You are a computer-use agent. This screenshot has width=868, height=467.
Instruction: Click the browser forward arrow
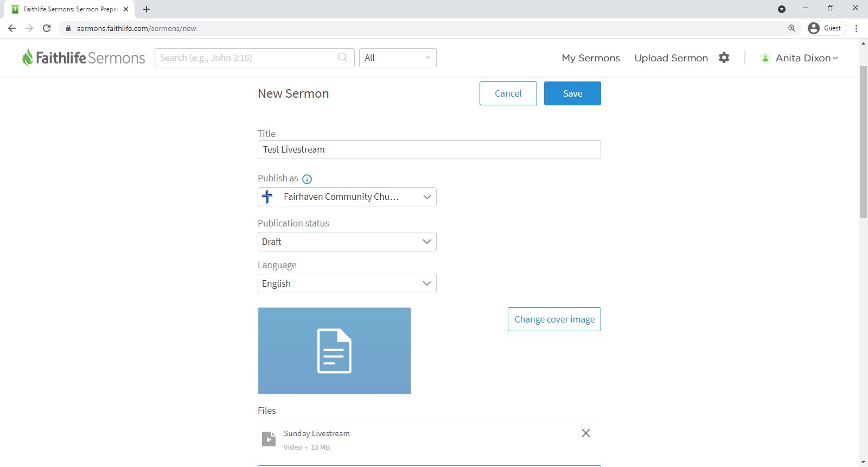click(29, 28)
